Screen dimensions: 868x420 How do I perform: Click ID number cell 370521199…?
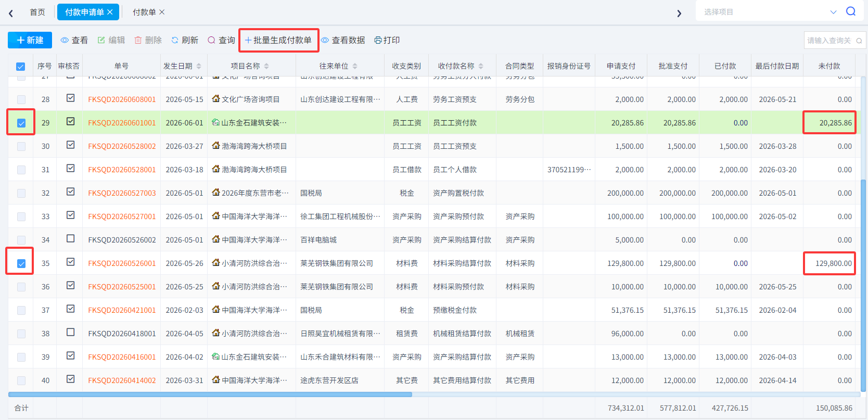(569, 170)
